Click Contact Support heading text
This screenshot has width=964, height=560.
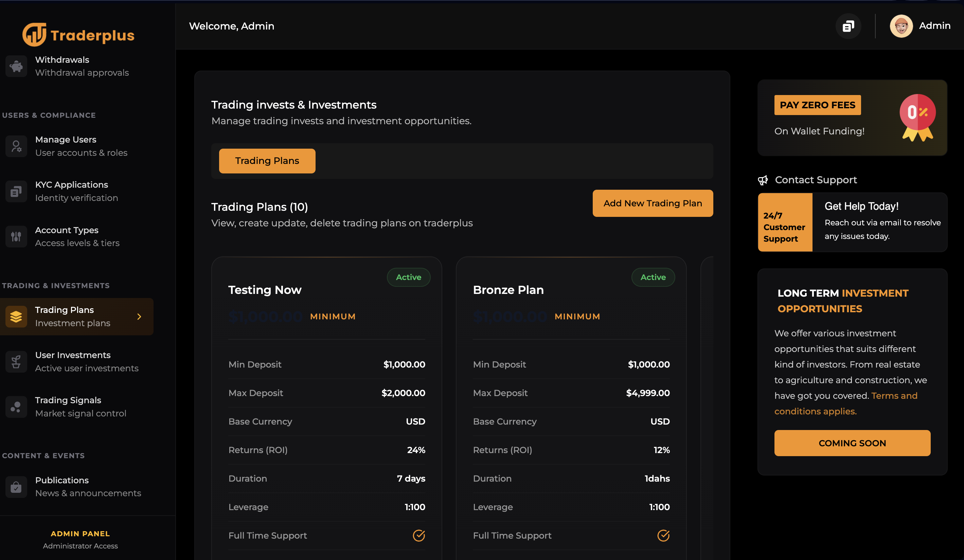tap(816, 180)
